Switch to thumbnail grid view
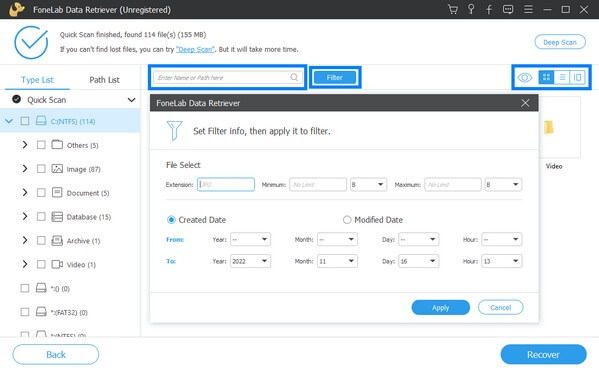599x376 pixels. coord(546,77)
